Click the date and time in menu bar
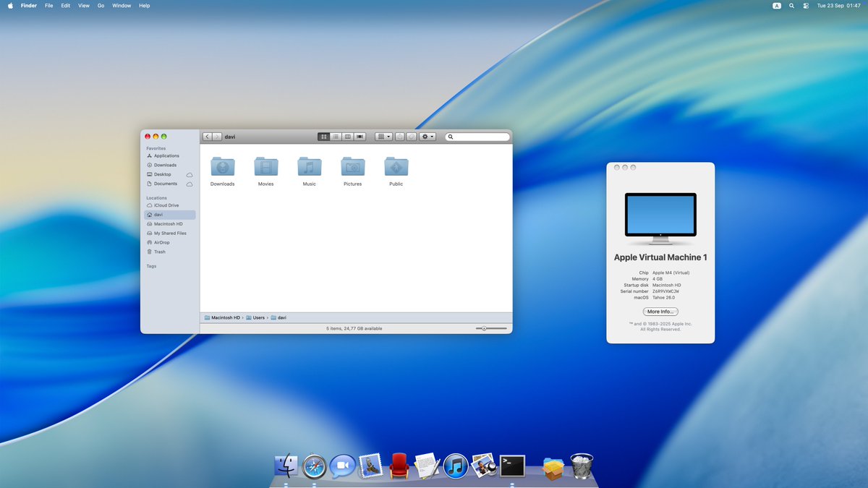This screenshot has height=488, width=868. 839,5
